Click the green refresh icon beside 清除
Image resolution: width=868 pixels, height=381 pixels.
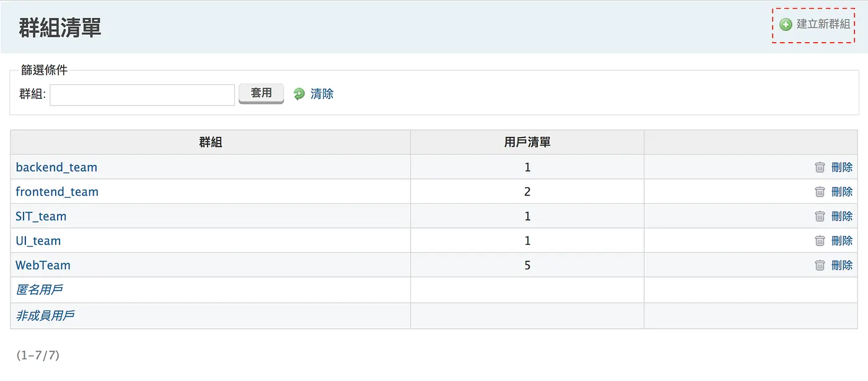pos(299,94)
